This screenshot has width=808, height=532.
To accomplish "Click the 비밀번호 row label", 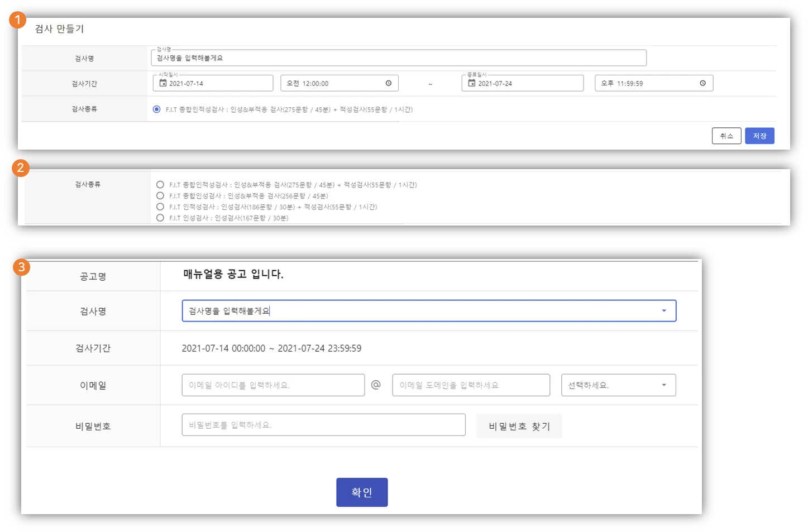I will click(93, 426).
